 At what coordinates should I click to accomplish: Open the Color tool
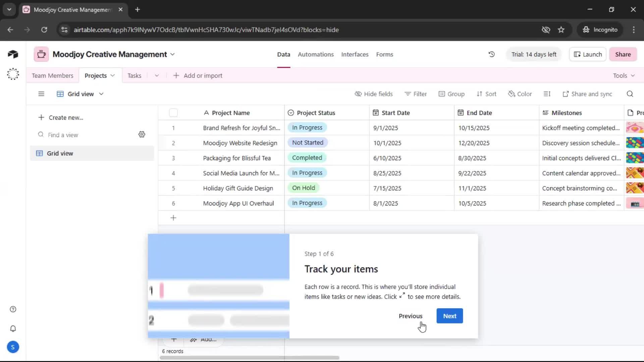point(520,94)
